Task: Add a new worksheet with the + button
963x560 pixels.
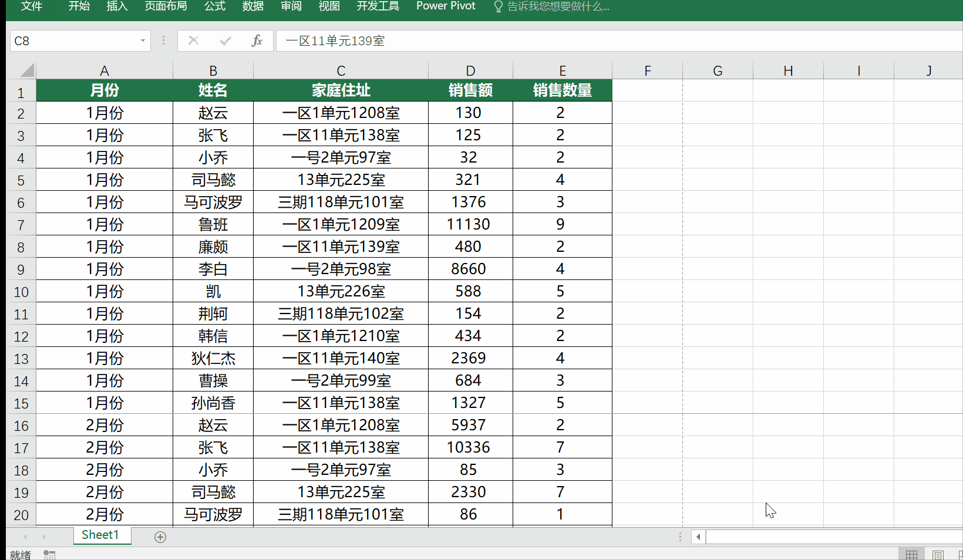Action: coord(160,536)
